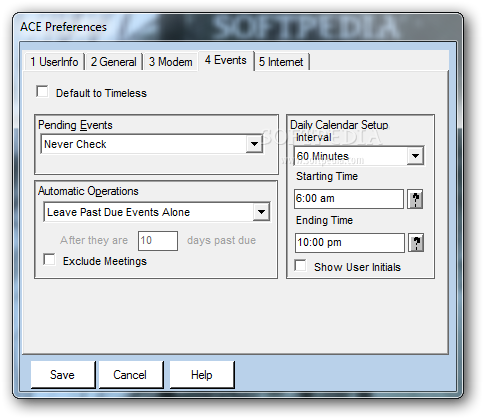The image size is (484, 419).
Task: Click the Cancel button
Action: point(130,375)
